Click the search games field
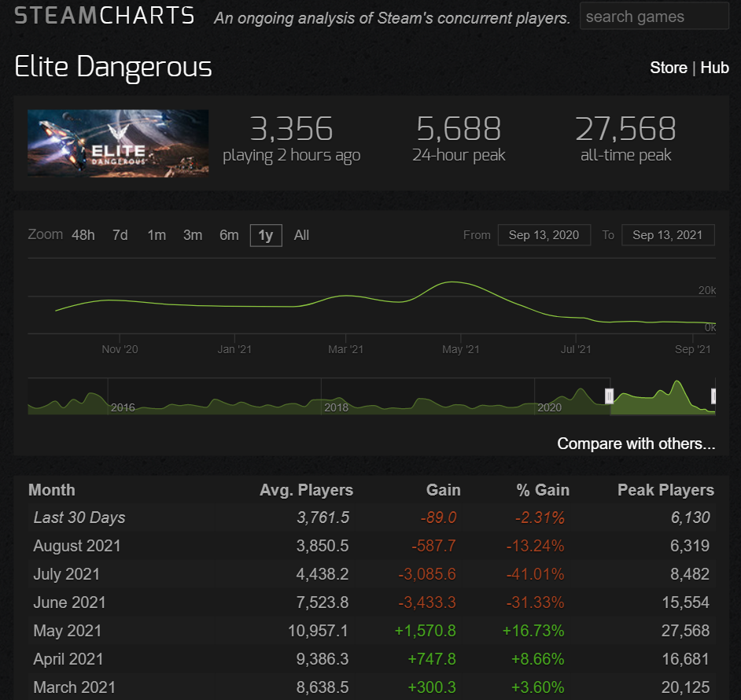Viewport: 741px width, 700px height. [x=654, y=16]
